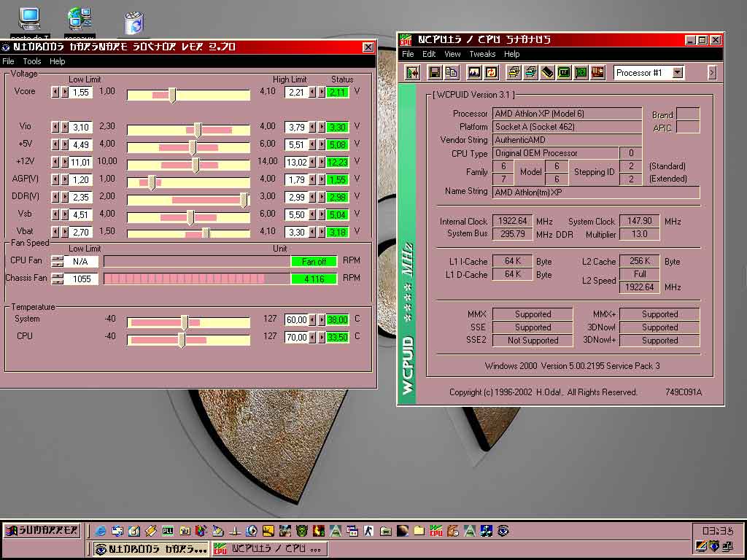
Task: Click the Chassis Fan low limit field 1055
Action: pos(81,279)
